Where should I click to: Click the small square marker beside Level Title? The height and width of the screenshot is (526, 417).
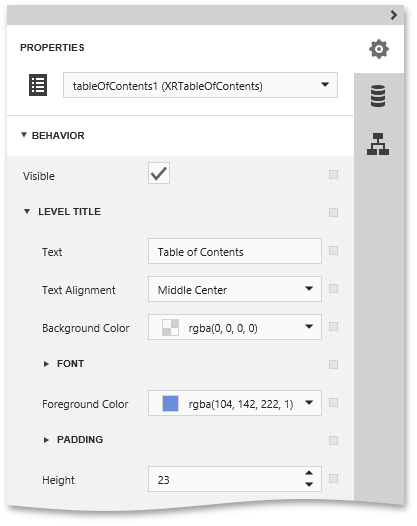[333, 212]
